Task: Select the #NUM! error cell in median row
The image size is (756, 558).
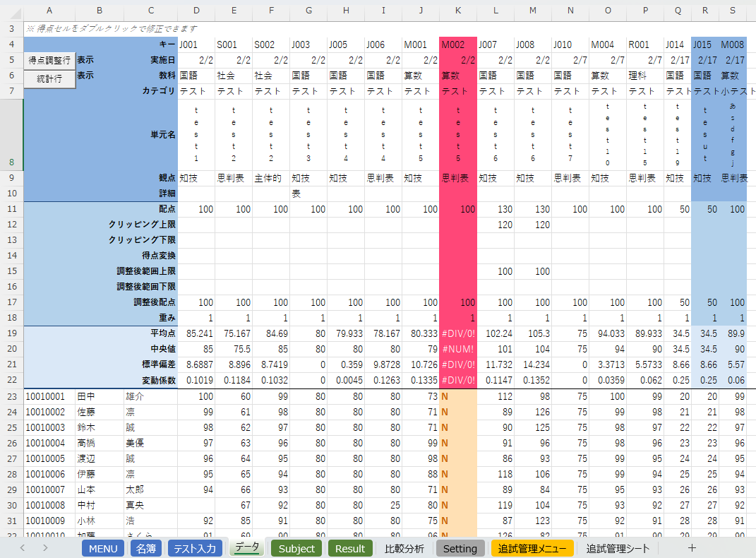Action: click(x=457, y=350)
